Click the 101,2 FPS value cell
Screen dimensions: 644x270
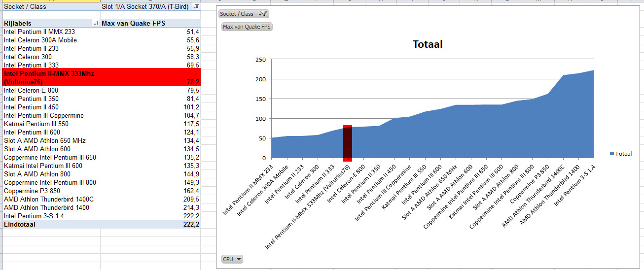coord(150,107)
